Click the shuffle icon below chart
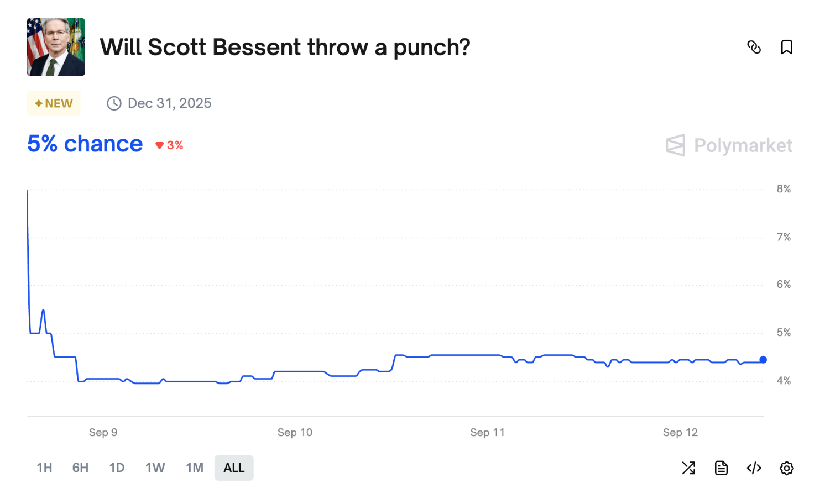825x504 pixels. coord(688,468)
